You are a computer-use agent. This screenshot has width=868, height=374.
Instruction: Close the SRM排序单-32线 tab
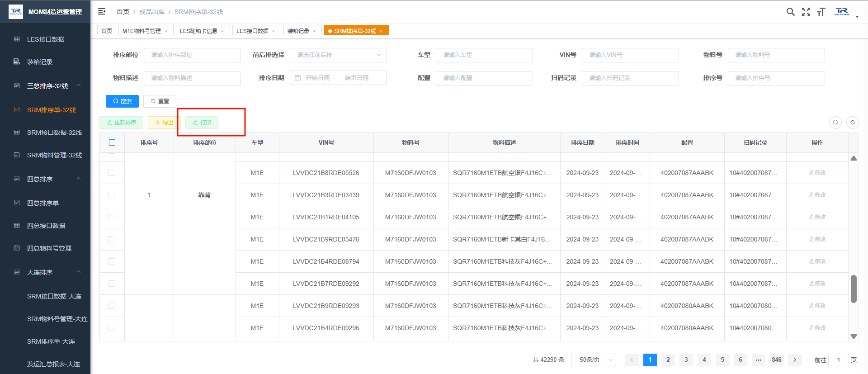(x=381, y=31)
